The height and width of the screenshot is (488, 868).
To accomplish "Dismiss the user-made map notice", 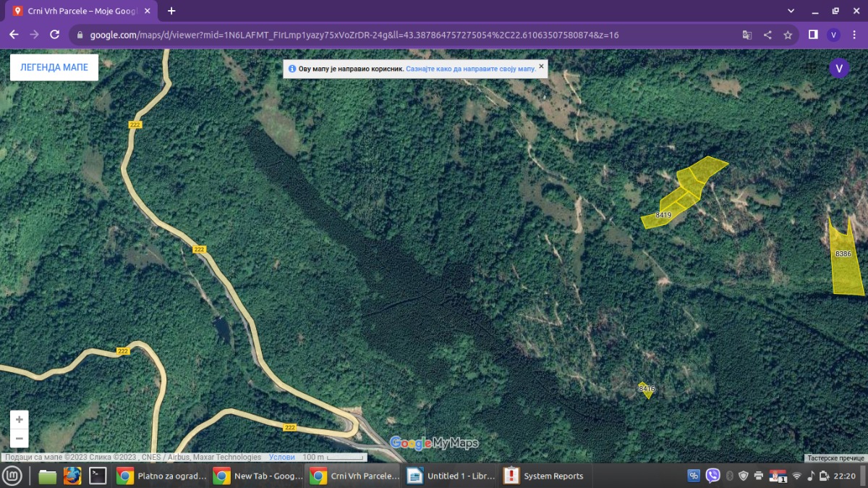I will pyautogui.click(x=541, y=66).
